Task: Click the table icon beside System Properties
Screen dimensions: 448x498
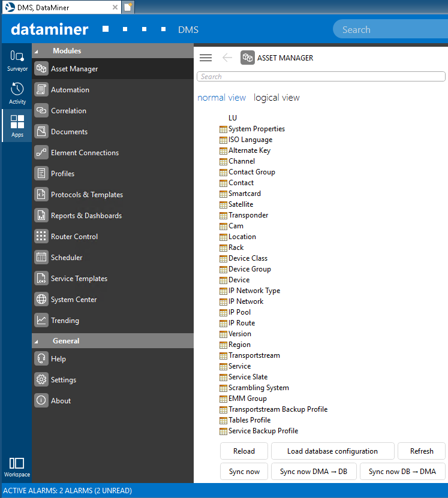Action: [223, 129]
